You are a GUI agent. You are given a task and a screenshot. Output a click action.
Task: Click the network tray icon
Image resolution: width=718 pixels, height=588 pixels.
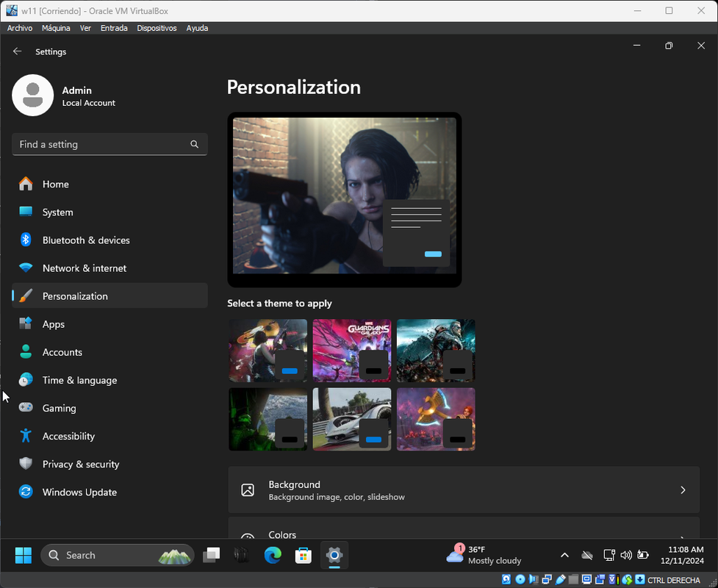[609, 555]
